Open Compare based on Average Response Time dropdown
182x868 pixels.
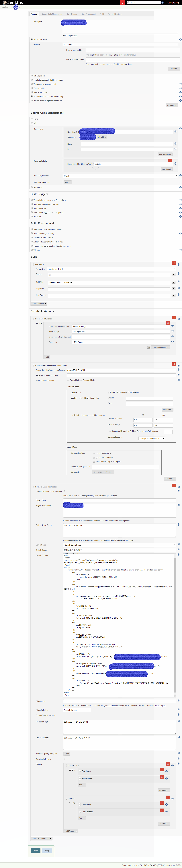point(152,438)
